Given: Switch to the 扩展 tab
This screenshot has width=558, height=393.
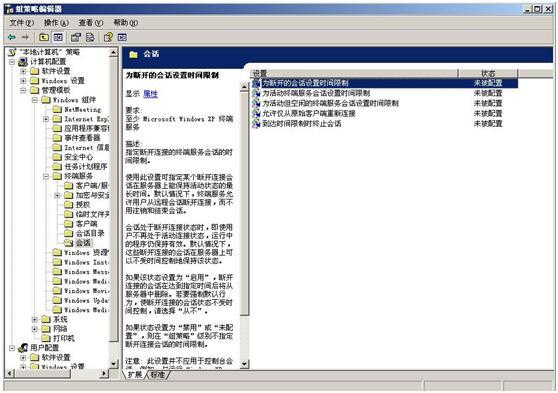Looking at the screenshot, I should pyautogui.click(x=135, y=375).
